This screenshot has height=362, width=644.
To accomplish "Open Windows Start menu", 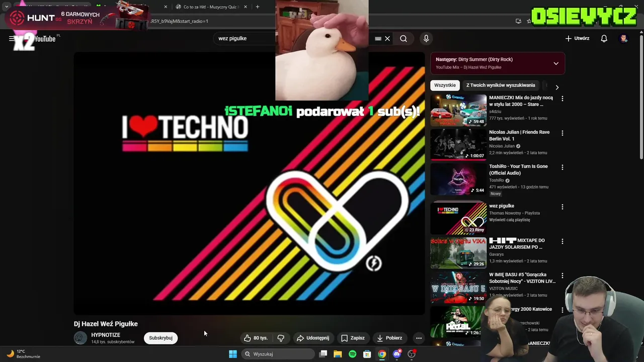I will [233, 354].
